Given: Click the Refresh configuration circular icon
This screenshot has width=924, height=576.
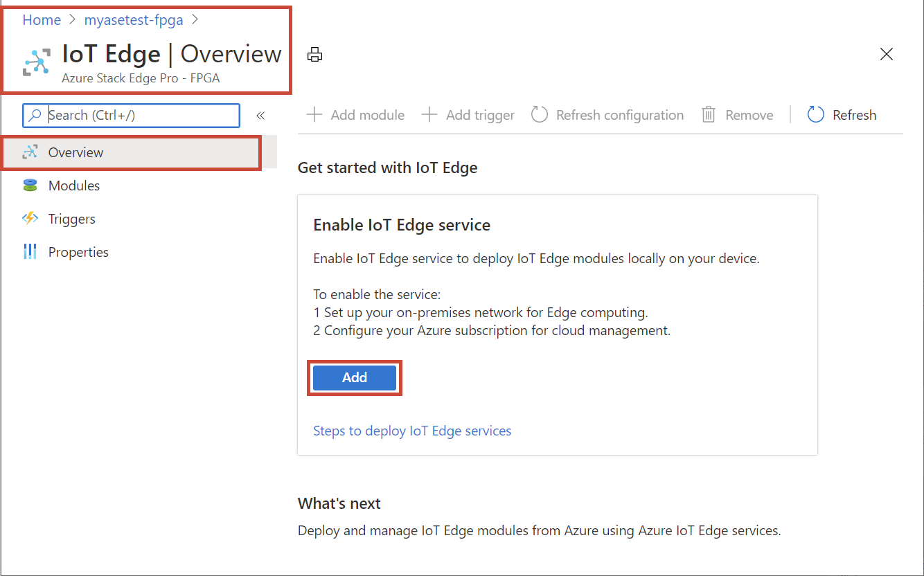Looking at the screenshot, I should click(x=540, y=115).
